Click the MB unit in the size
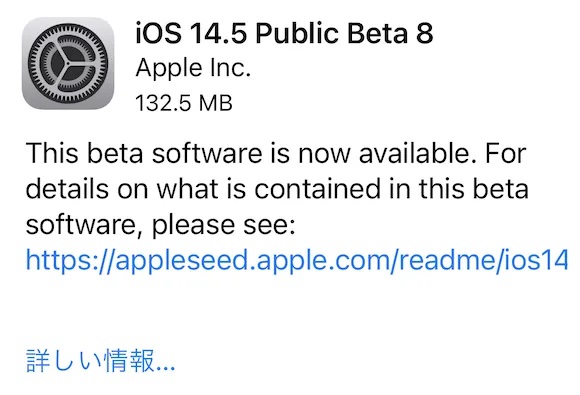580x395 pixels. pos(215,103)
